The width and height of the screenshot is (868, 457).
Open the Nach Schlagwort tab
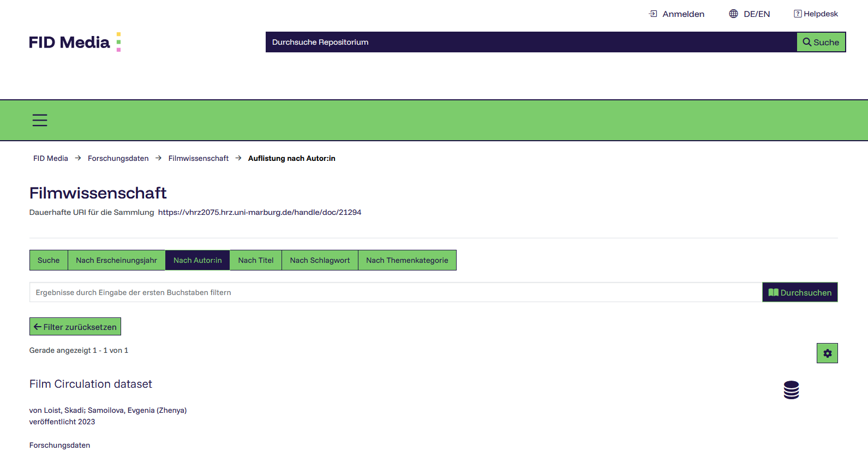coord(320,260)
